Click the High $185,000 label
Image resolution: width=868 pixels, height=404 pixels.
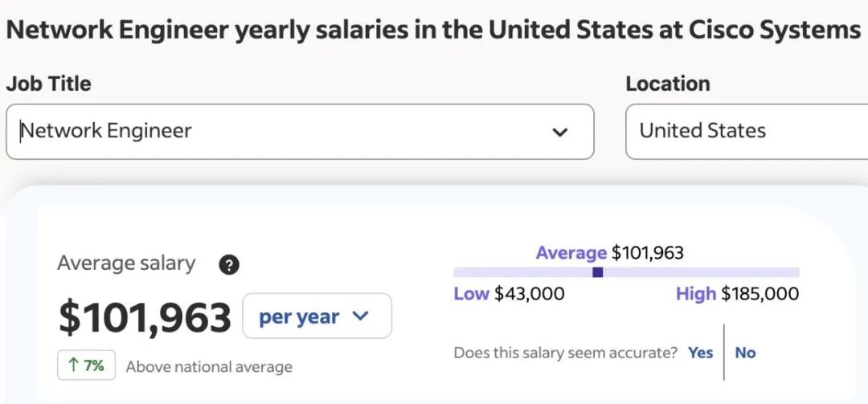tap(737, 294)
